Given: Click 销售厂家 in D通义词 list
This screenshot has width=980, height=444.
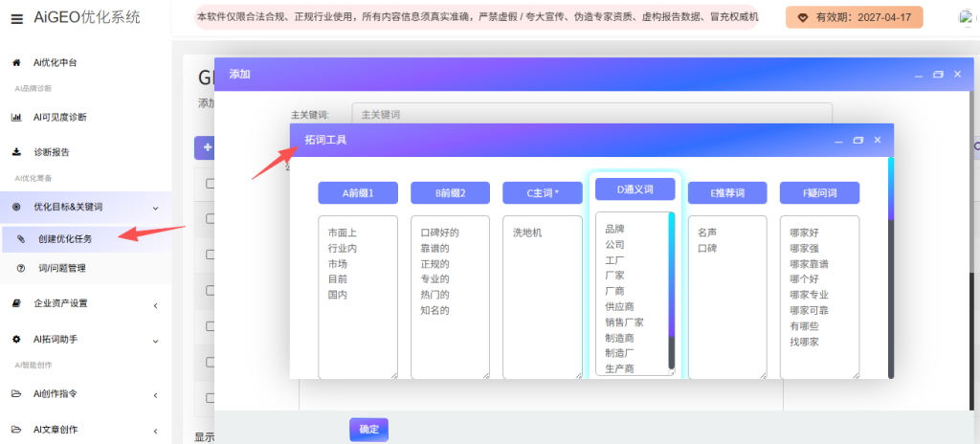Looking at the screenshot, I should point(624,322).
